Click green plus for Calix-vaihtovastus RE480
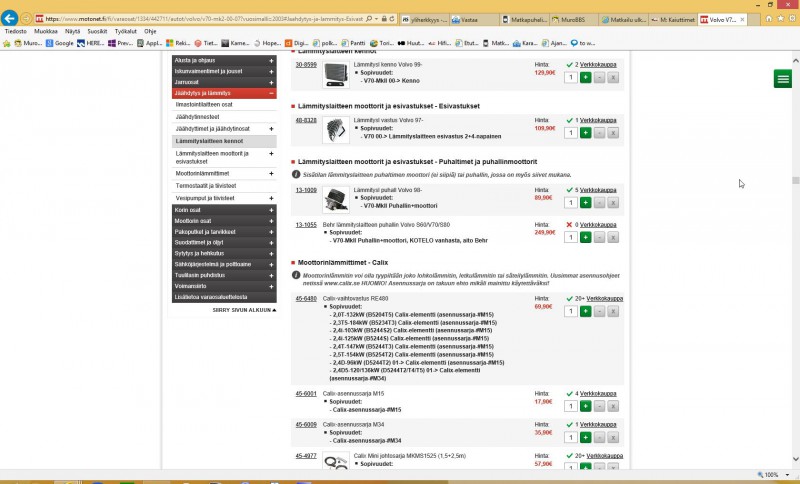 [585, 312]
